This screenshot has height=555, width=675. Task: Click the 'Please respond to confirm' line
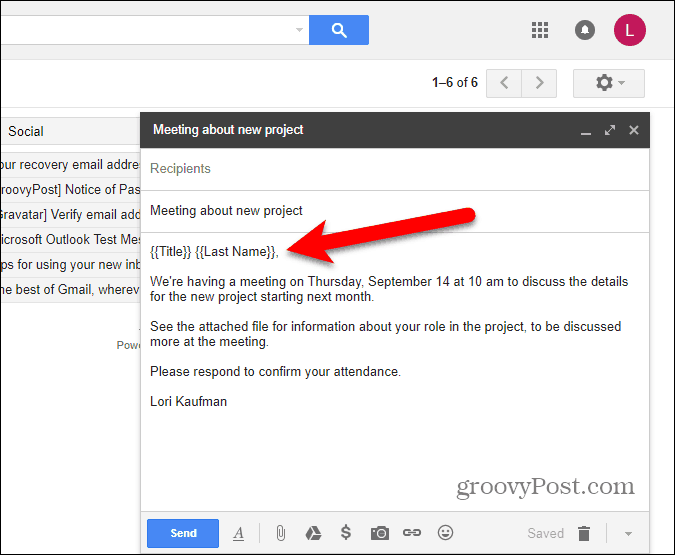coord(276,372)
